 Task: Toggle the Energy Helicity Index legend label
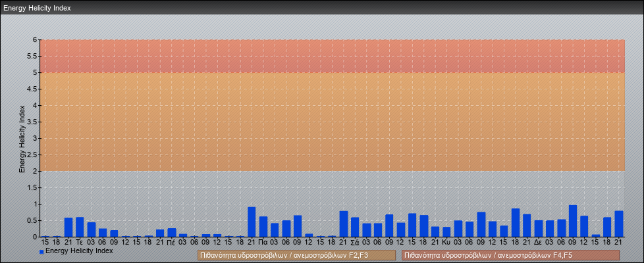tap(79, 251)
